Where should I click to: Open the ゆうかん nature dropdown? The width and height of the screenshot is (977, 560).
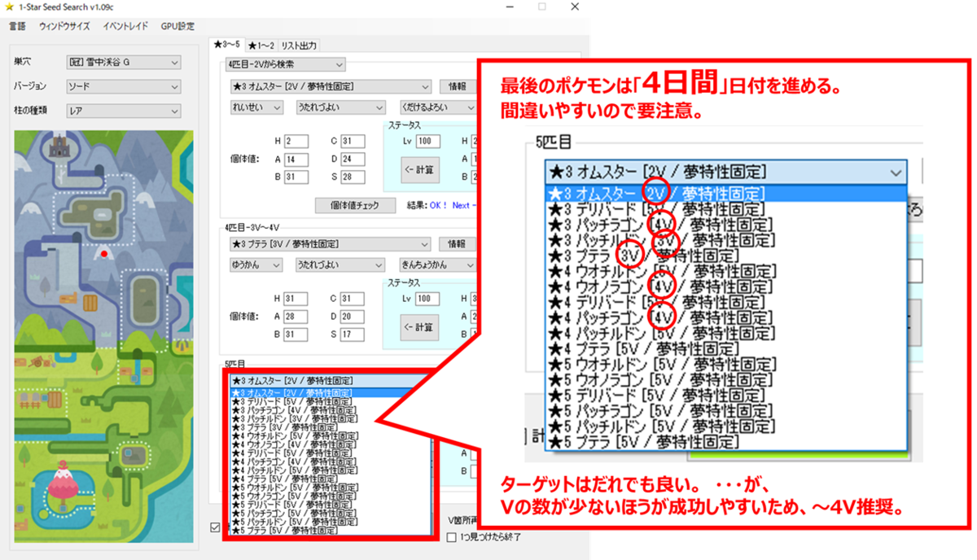[x=256, y=265]
